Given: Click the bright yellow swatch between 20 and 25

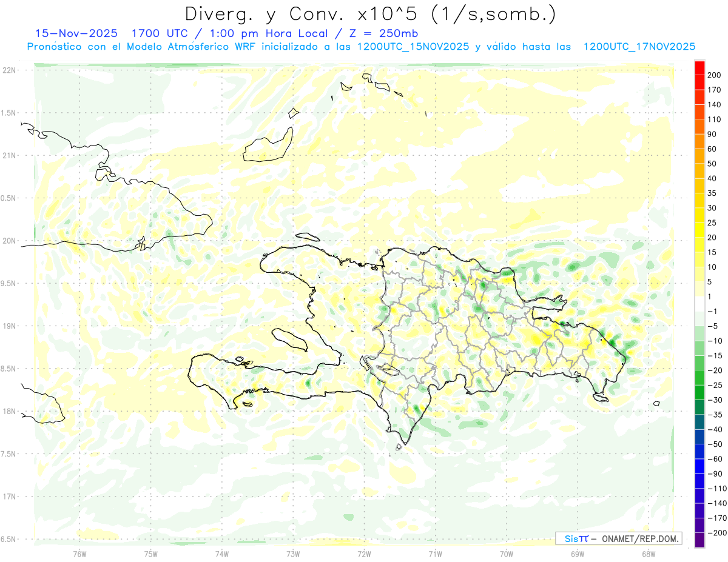Looking at the screenshot, I should tap(699, 230).
